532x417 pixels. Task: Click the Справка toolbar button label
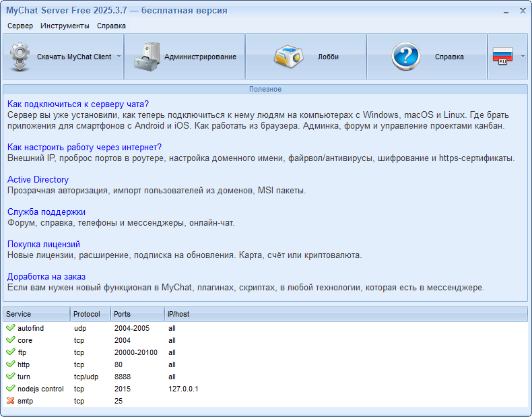449,57
